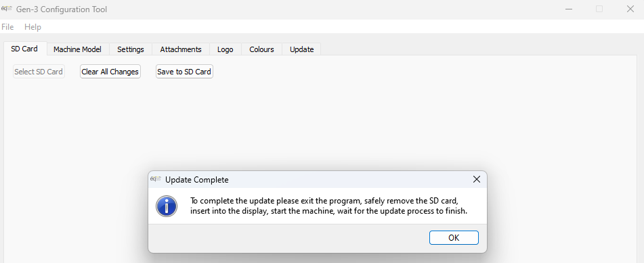Screen dimensions: 644x263
Task: Minimize the Gen-3 Configuration Tool window
Action: point(568,9)
